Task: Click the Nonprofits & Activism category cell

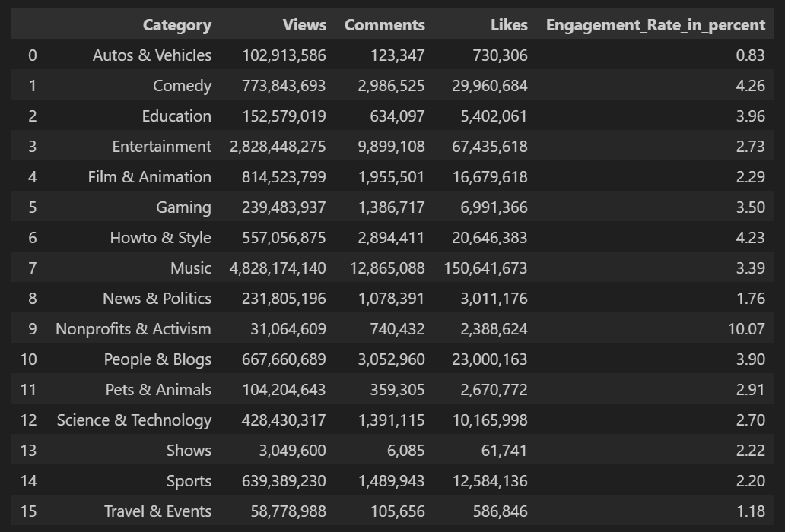Action: pos(133,329)
